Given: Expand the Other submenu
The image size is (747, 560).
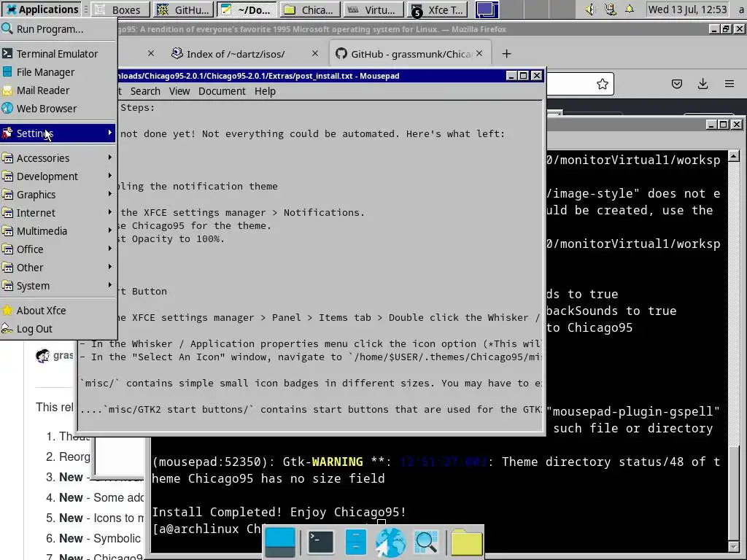Looking at the screenshot, I should click(58, 268).
